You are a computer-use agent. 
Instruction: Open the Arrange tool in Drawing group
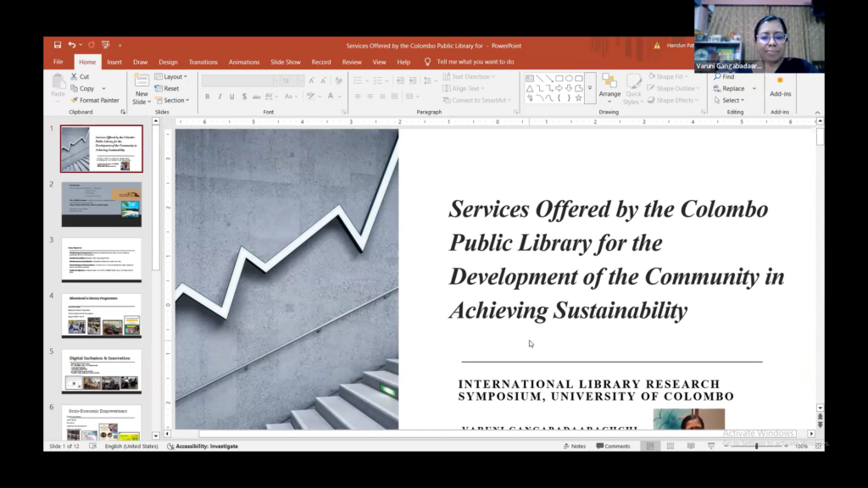coord(609,87)
